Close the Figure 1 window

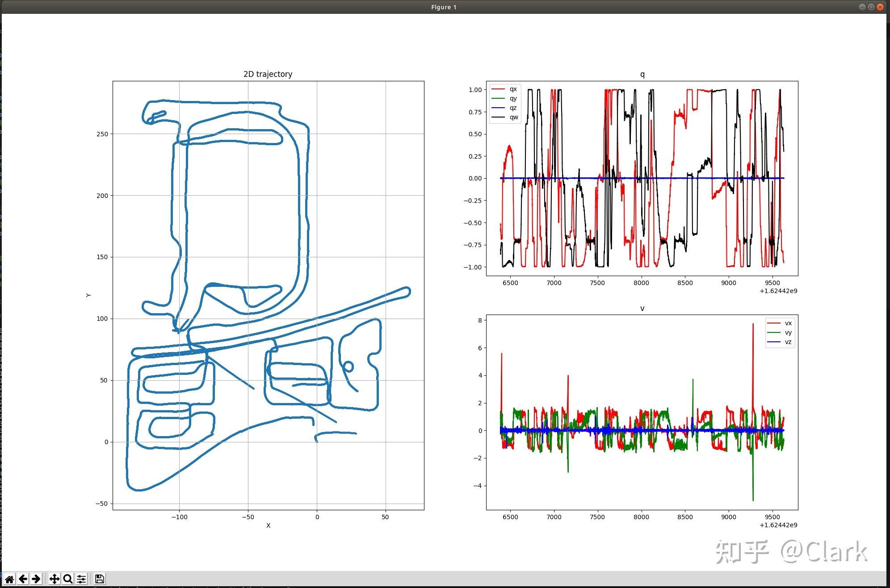point(880,7)
